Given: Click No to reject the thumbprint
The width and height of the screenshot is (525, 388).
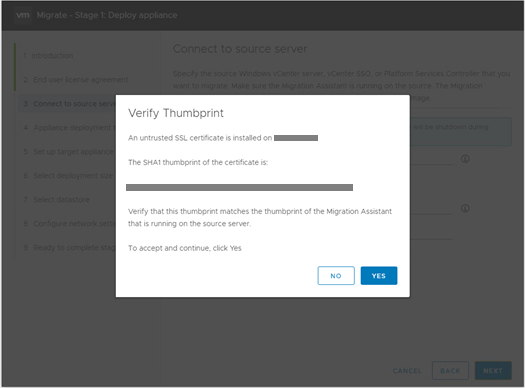Looking at the screenshot, I should [336, 276].
